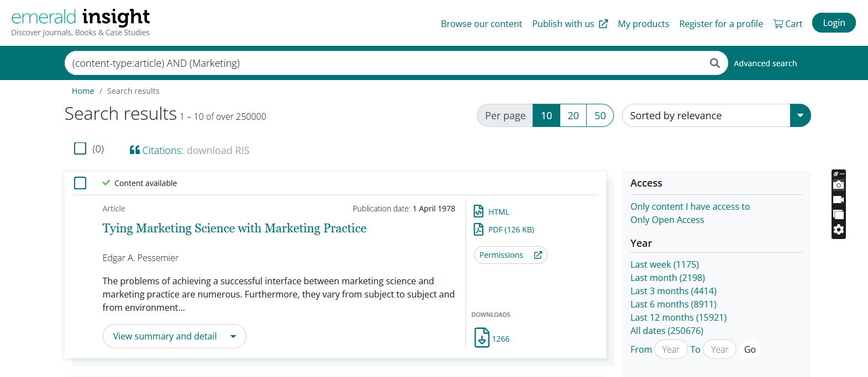Open Browse our content menu
The image size is (868, 377).
tap(481, 24)
